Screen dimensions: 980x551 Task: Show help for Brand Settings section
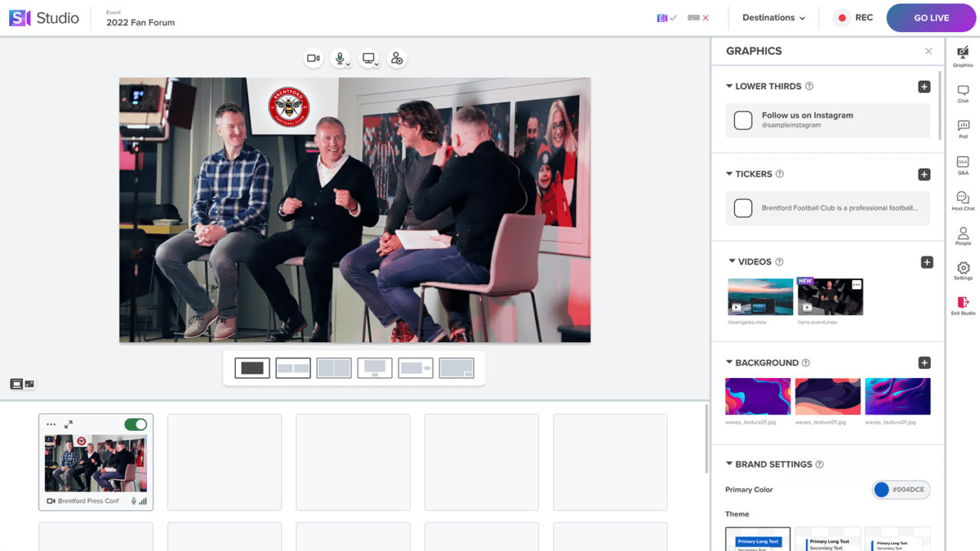819,465
